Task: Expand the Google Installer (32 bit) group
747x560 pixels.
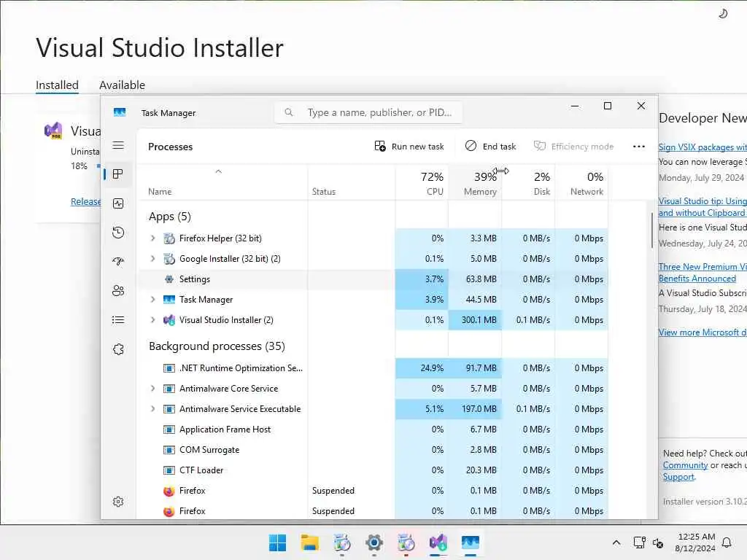Action: click(152, 259)
